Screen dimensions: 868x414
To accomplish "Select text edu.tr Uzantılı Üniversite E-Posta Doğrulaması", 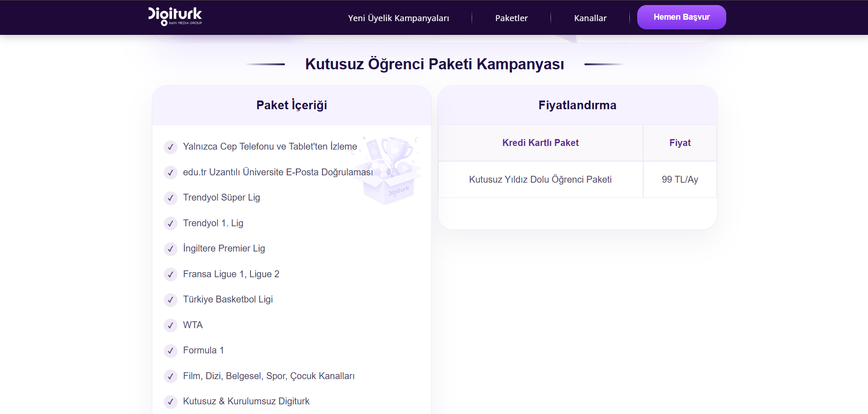I will point(278,172).
